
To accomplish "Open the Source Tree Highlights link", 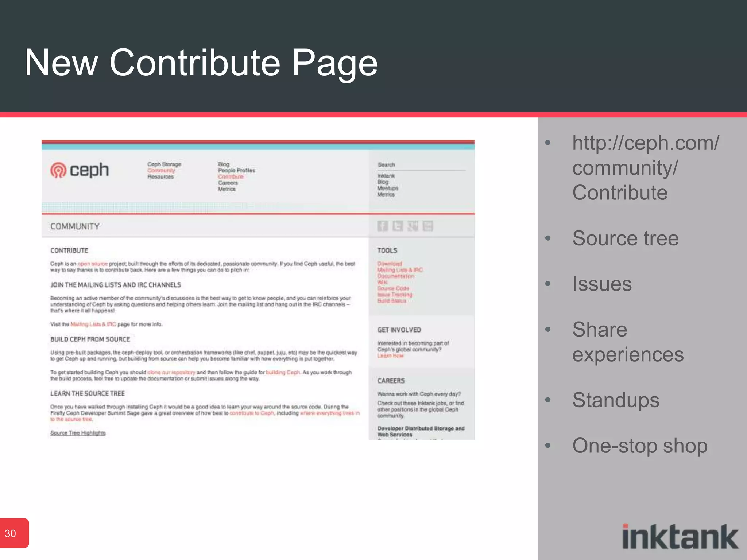I will click(x=78, y=433).
